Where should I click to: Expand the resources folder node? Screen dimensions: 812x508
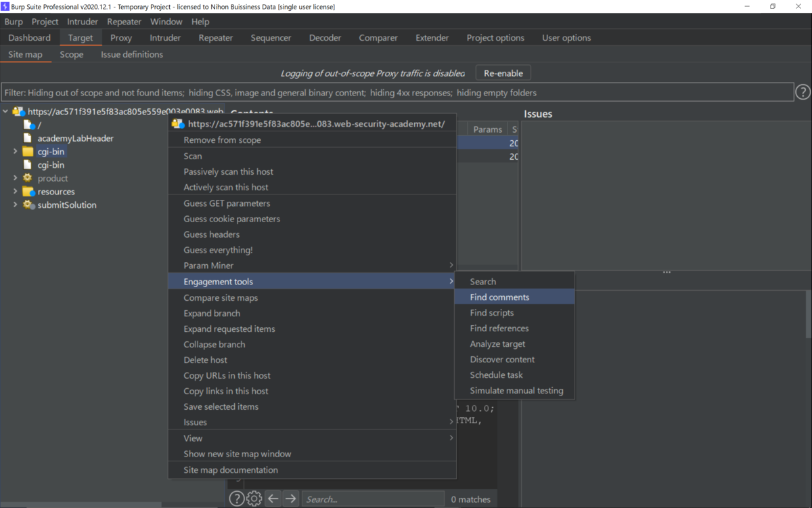[x=15, y=192]
